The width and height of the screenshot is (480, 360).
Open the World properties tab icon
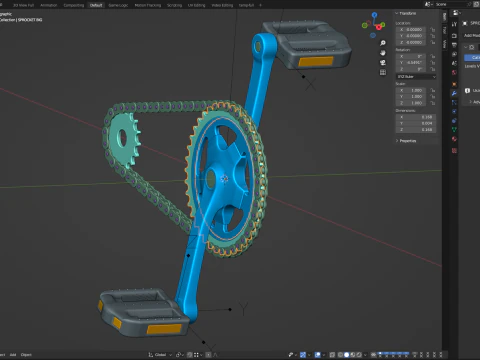(x=454, y=73)
